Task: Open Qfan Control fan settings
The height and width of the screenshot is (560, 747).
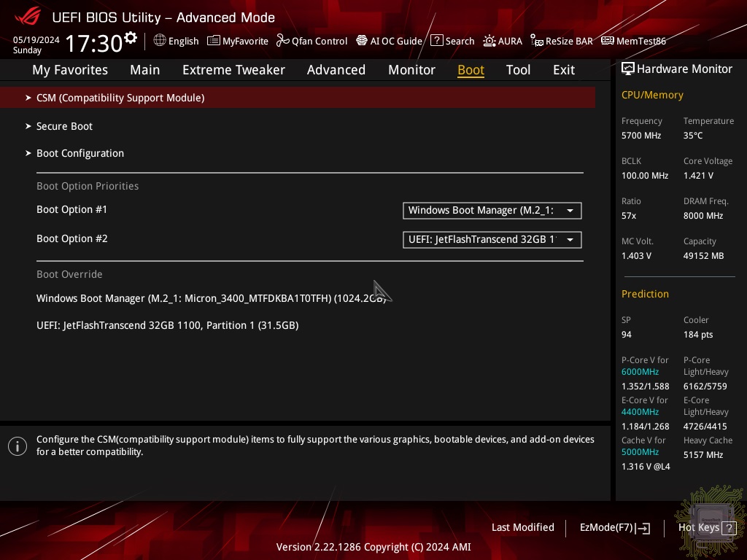Action: click(x=311, y=41)
